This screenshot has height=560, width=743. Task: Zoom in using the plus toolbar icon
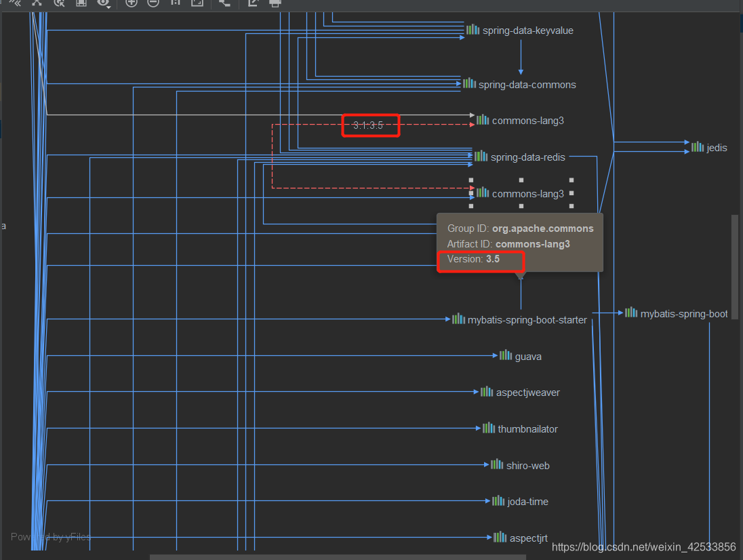coord(132,3)
